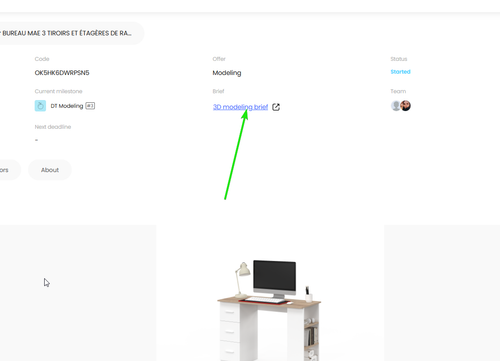Image resolution: width=500 pixels, height=361 pixels.
Task: Open the desk product render thumbnail
Action: tap(270, 293)
